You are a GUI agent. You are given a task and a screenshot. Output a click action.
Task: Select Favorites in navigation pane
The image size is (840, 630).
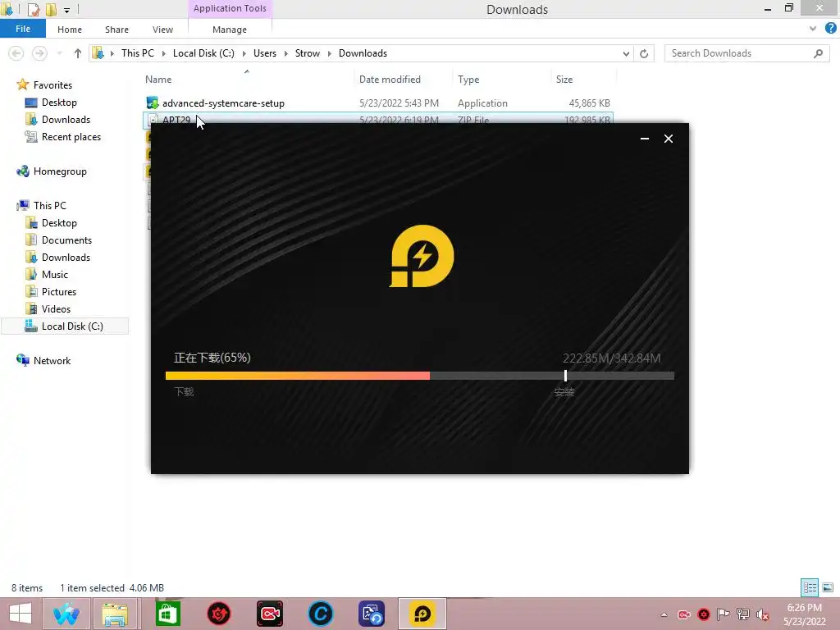coord(52,84)
